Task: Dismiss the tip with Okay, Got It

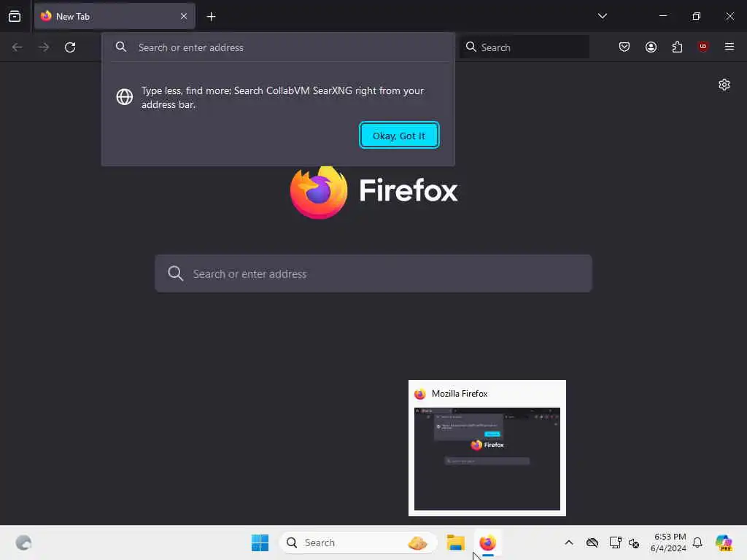Action: pos(399,136)
